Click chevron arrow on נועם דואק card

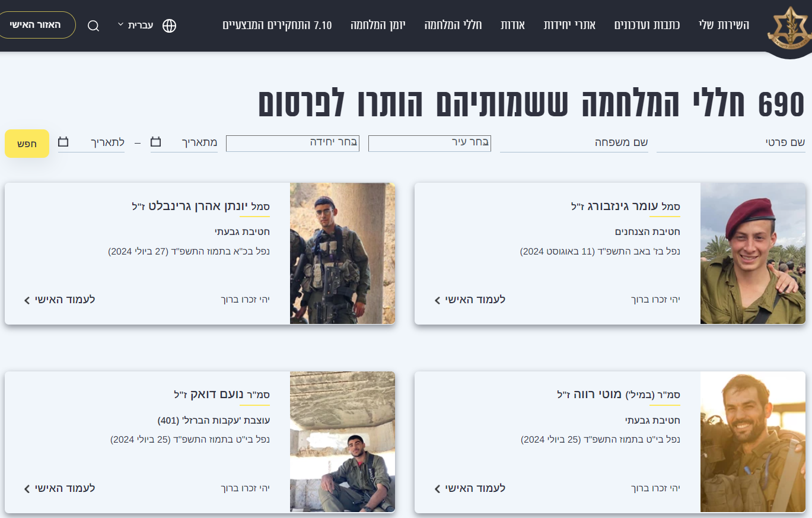coord(27,489)
